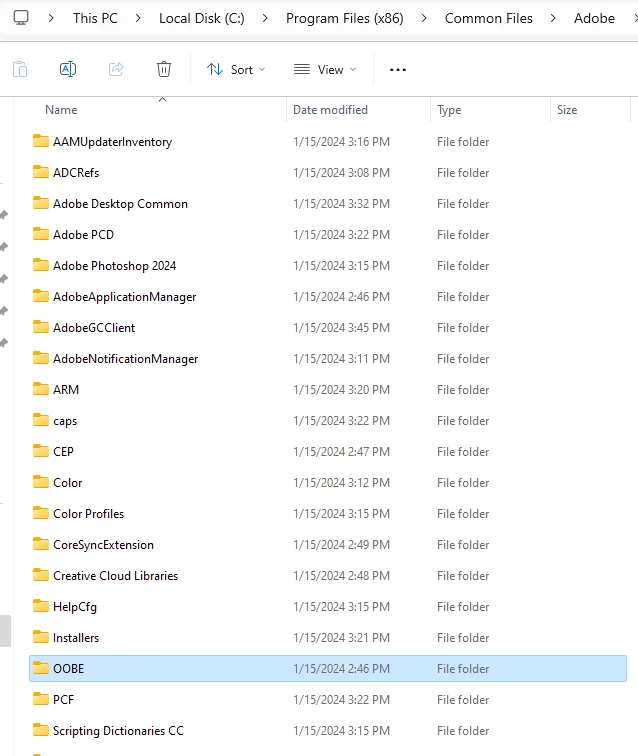Open the Sort dropdown
The width and height of the screenshot is (638, 756).
pyautogui.click(x=236, y=69)
